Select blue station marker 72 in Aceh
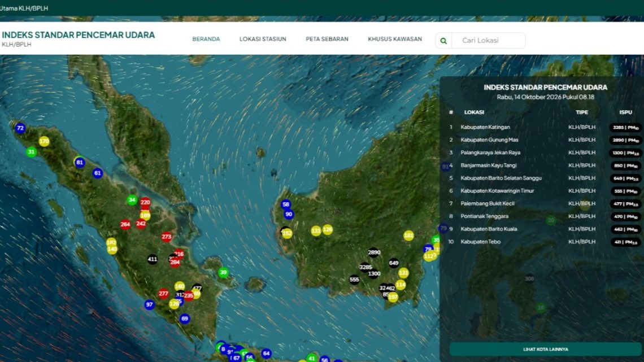 20,128
